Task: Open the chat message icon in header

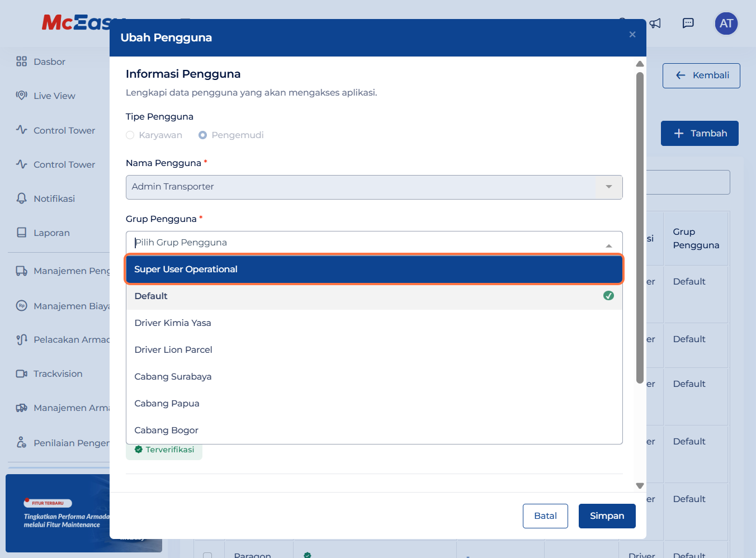Action: pos(688,23)
